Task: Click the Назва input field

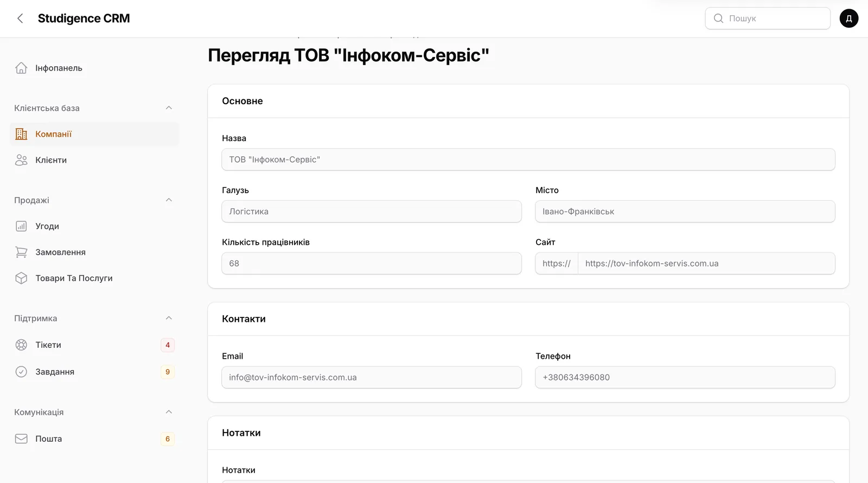Action: point(528,160)
